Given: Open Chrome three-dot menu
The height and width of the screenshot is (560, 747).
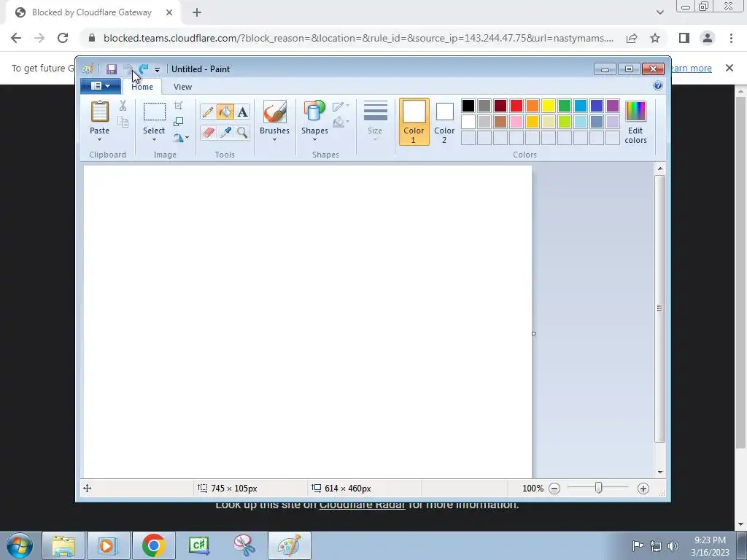Looking at the screenshot, I should click(731, 38).
